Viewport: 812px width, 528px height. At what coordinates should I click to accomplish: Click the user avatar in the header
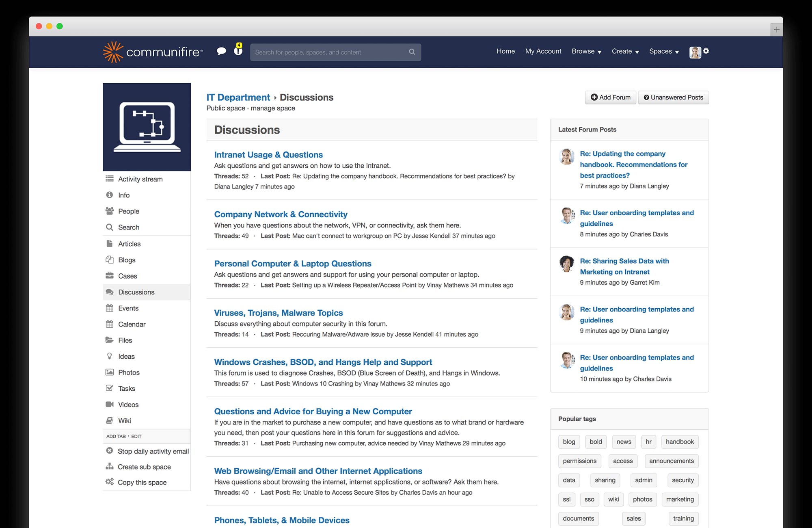click(x=695, y=52)
